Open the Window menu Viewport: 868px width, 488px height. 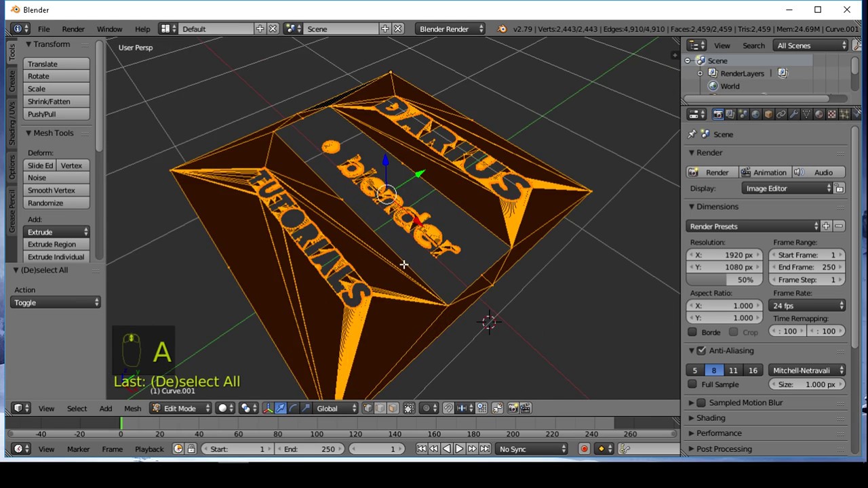109,29
